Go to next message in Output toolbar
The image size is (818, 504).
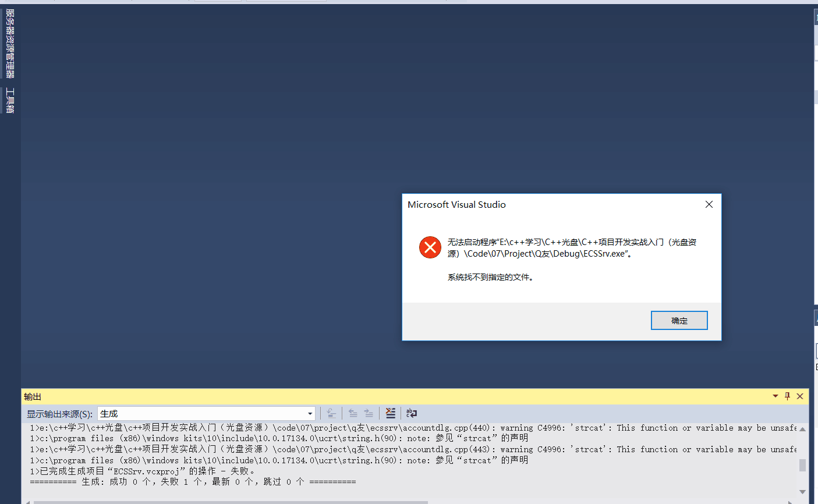(x=369, y=413)
